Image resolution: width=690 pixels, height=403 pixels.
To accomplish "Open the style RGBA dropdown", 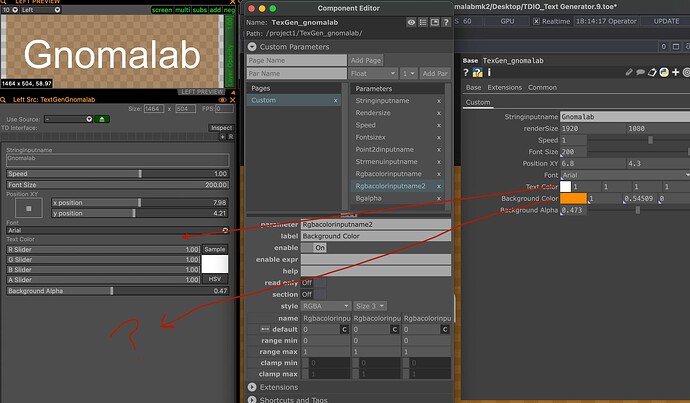I will [x=327, y=306].
